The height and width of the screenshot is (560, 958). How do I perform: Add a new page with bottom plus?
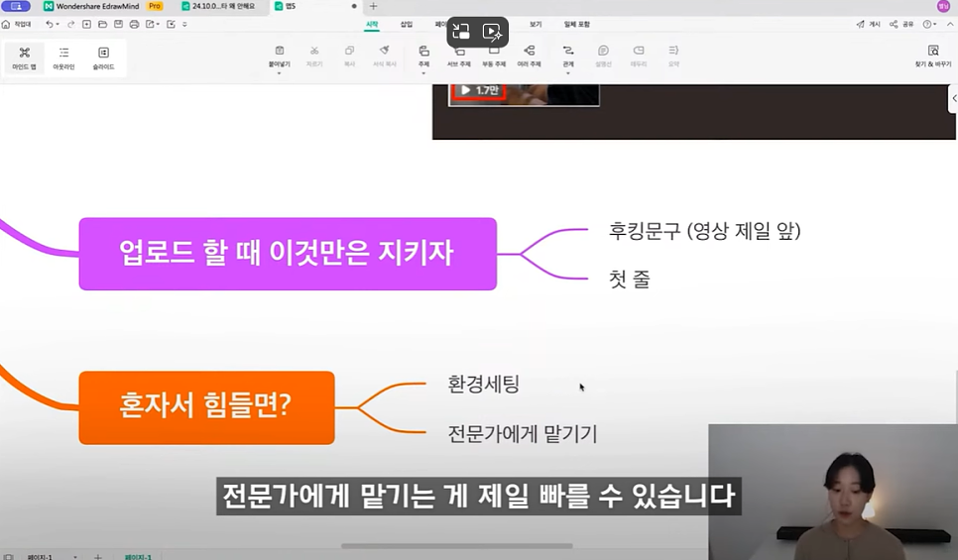tap(98, 556)
